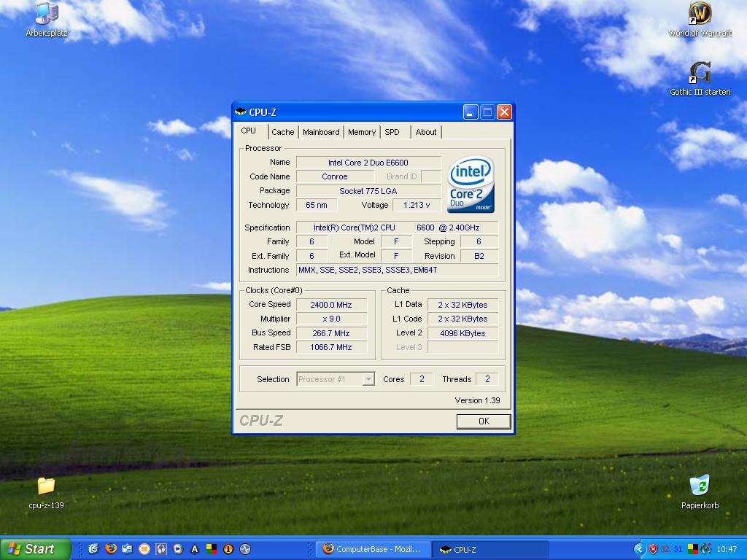Click the letter A quick launch icon
Viewport: 747px width, 560px height.
[x=194, y=549]
